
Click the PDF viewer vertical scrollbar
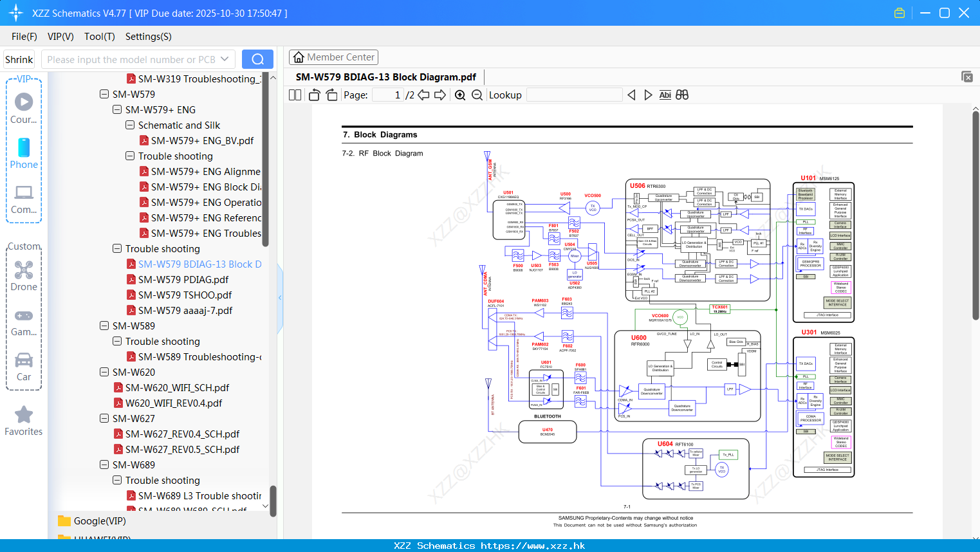(975, 216)
